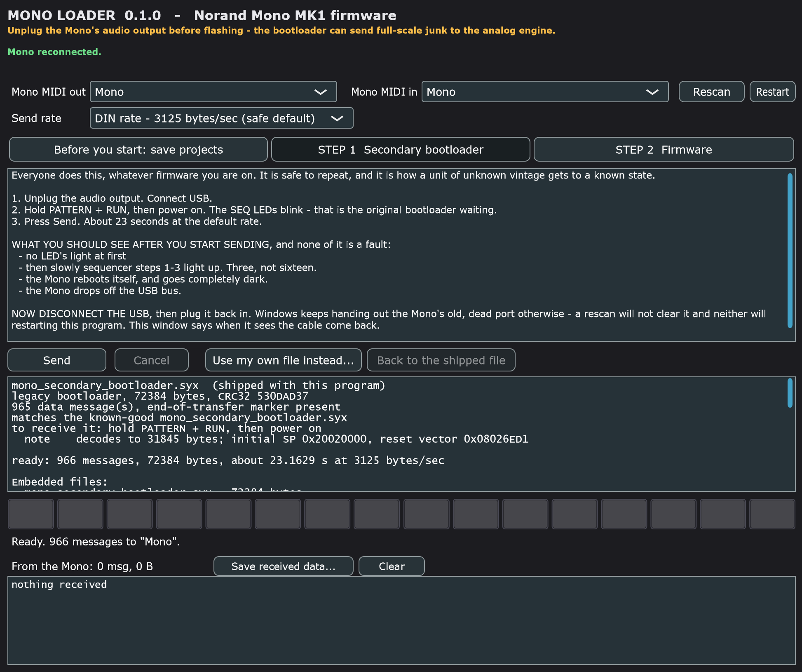Click the Send button
This screenshot has height=672, width=802.
(x=57, y=360)
